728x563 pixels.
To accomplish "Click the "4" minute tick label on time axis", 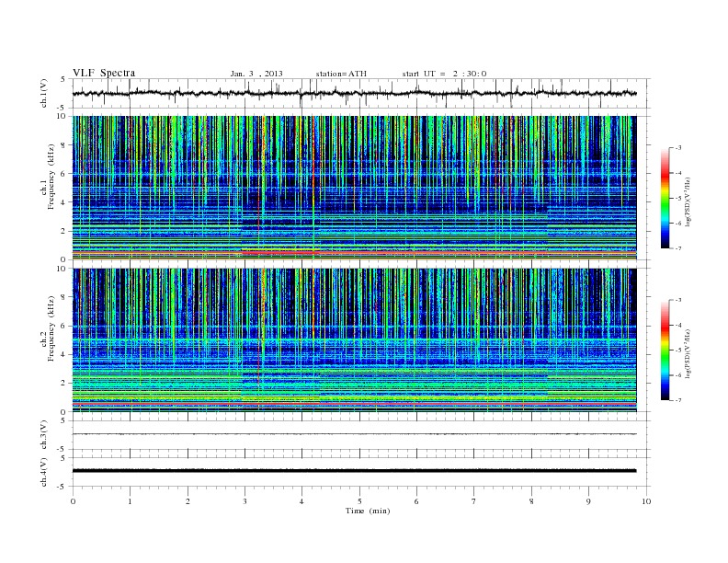I will tap(301, 501).
